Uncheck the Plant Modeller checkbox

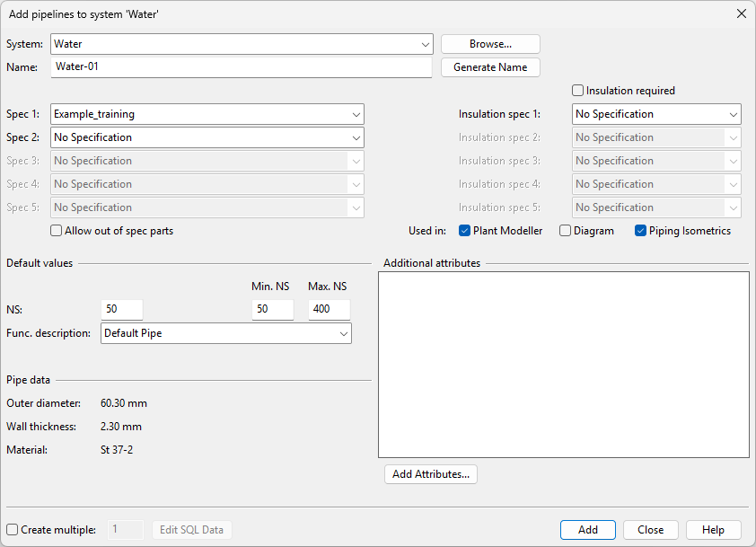[x=465, y=231]
